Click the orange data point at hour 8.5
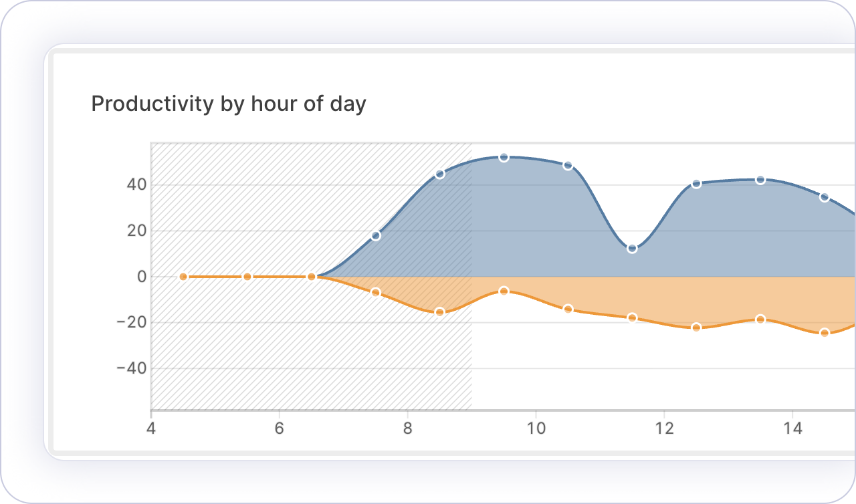The width and height of the screenshot is (856, 504). tap(440, 312)
